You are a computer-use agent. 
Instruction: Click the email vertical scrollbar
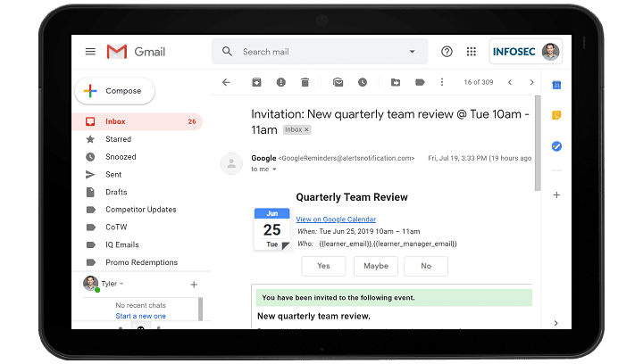[538, 144]
